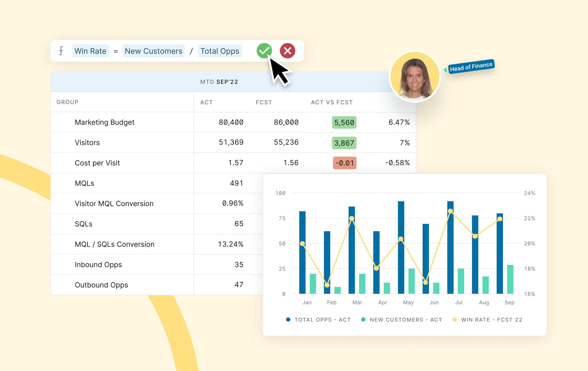Select the Win Rate formula token
Image resolution: width=588 pixels, height=371 pixels.
tap(90, 51)
